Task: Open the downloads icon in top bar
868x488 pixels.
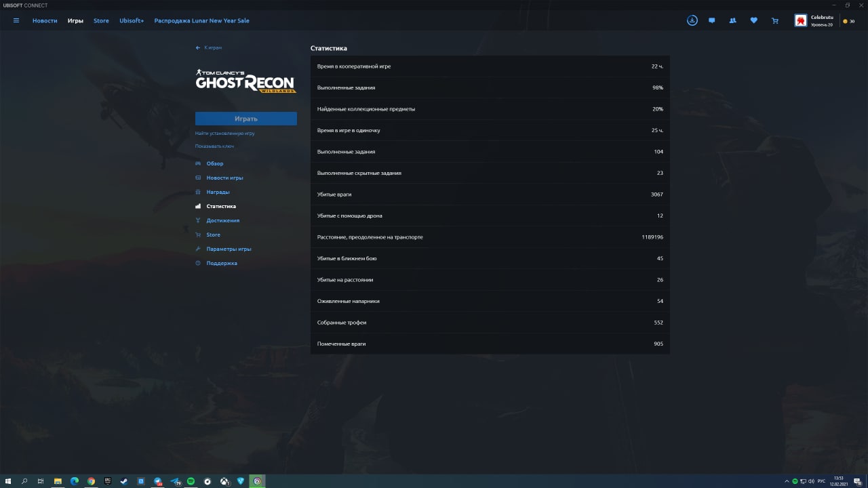Action: 692,20
